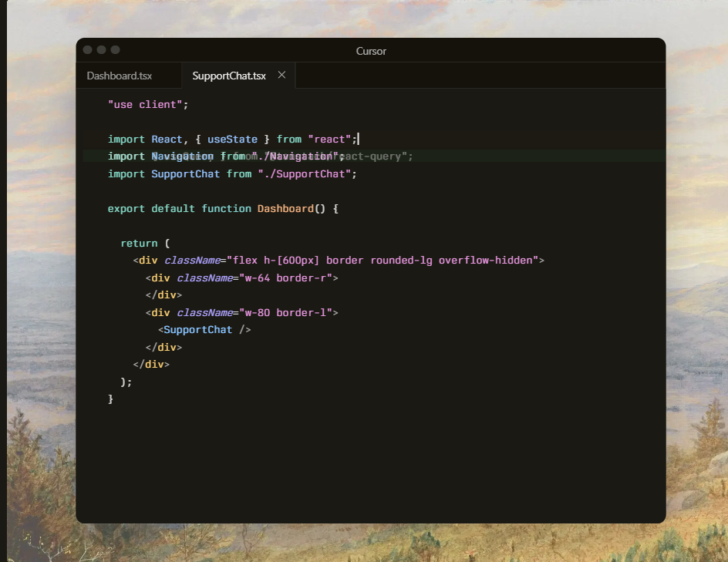Click the return keyword
The image size is (728, 562).
(139, 244)
